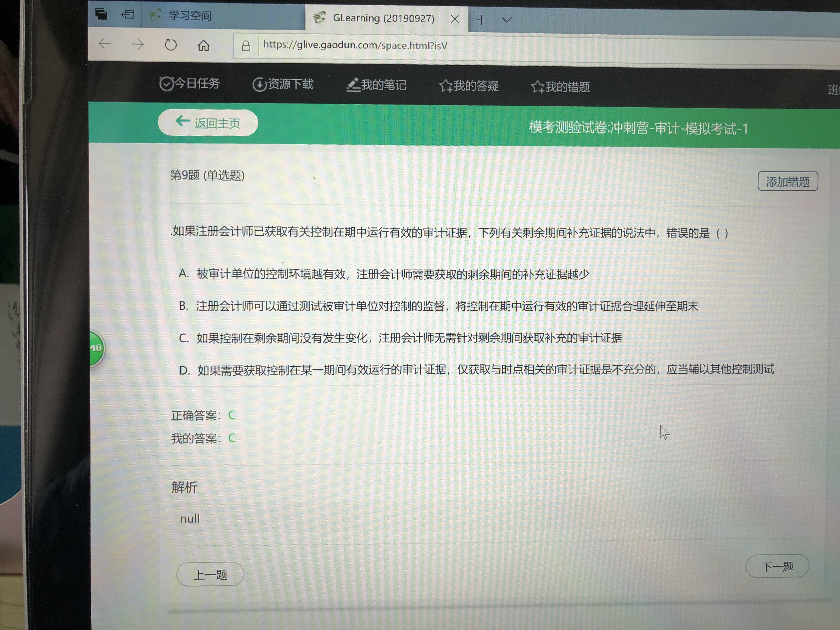Refresh the page with reload icon
Screen dimensions: 840x630
(x=170, y=45)
